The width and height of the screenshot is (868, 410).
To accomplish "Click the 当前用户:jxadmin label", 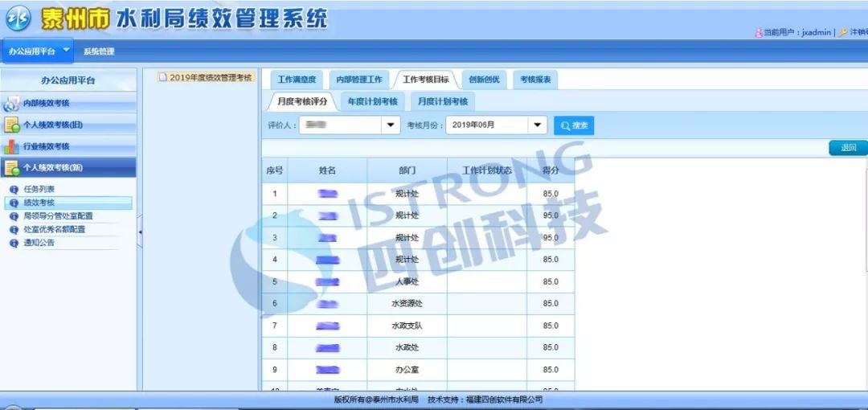I will (798, 33).
